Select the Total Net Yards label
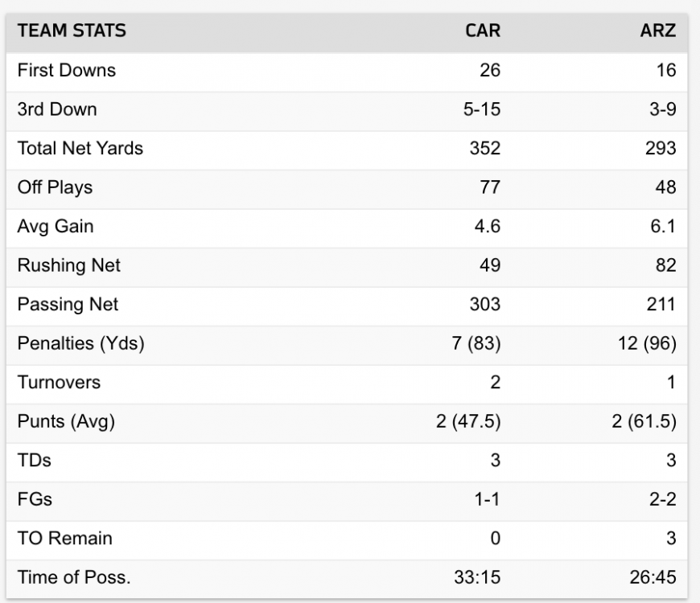The width and height of the screenshot is (700, 603). tap(80, 148)
